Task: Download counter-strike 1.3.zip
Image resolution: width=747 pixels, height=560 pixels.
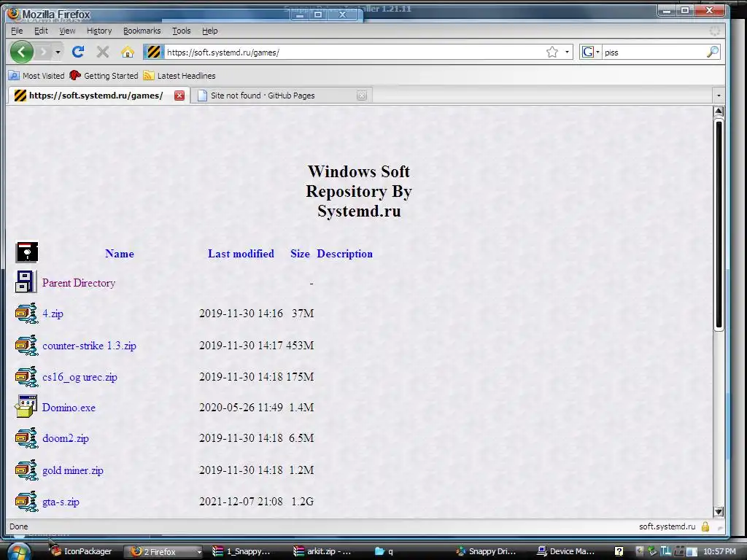Action: click(89, 346)
